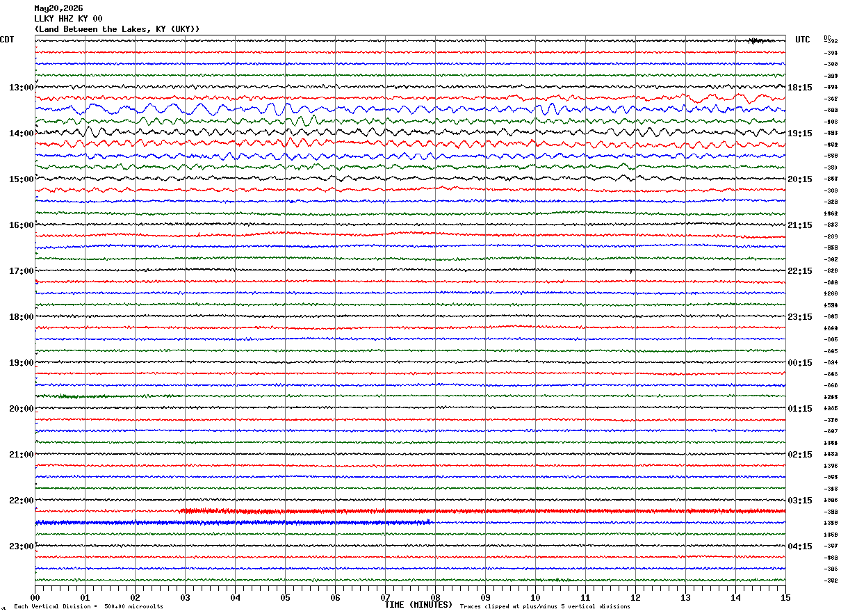Viewport: 841px width, 616px height.
Task: Click the thick blue noisy trace below 22:00
Action: 233,522
